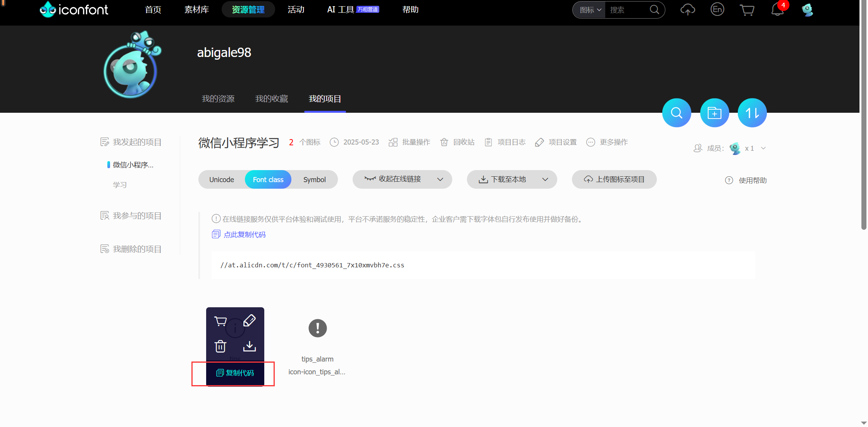
Task: Click the cloud upload icon in header
Action: point(687,10)
